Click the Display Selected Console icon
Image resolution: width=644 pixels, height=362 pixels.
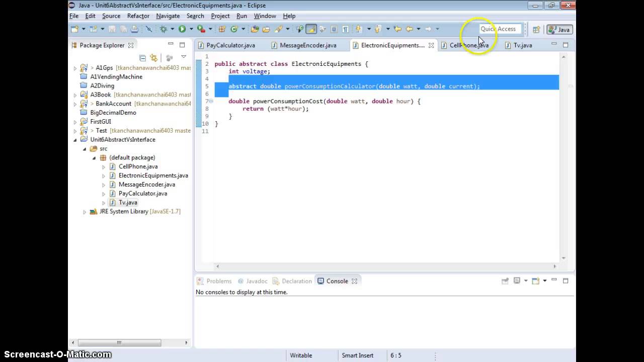coord(517,281)
